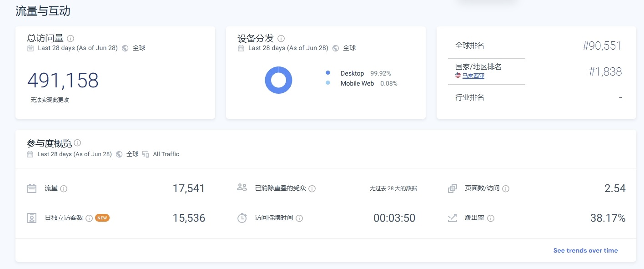Click info icon beside 跳出率
The image size is (644, 269).
pos(491,218)
